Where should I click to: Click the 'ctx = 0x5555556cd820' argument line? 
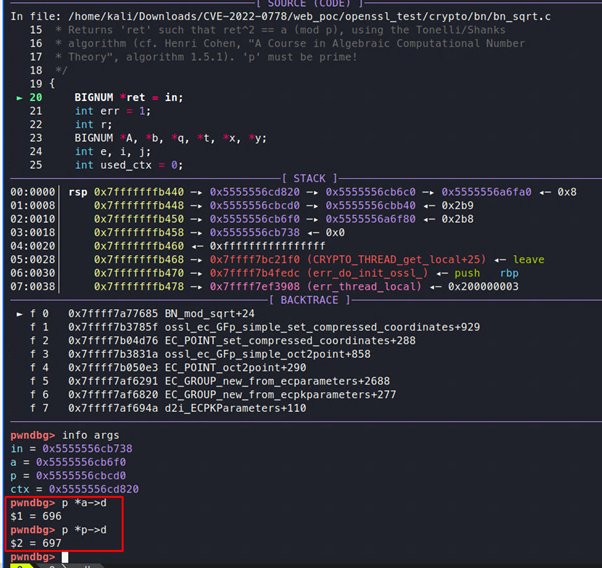click(74, 489)
